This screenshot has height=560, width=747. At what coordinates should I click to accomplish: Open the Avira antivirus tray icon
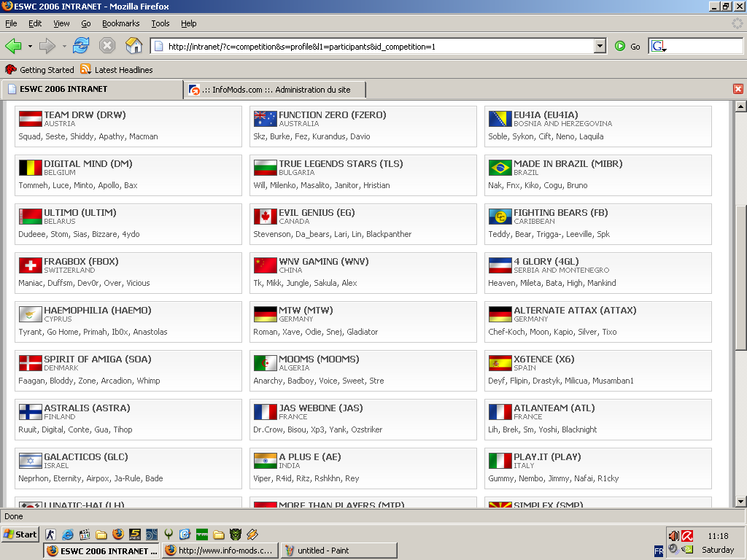click(x=687, y=536)
